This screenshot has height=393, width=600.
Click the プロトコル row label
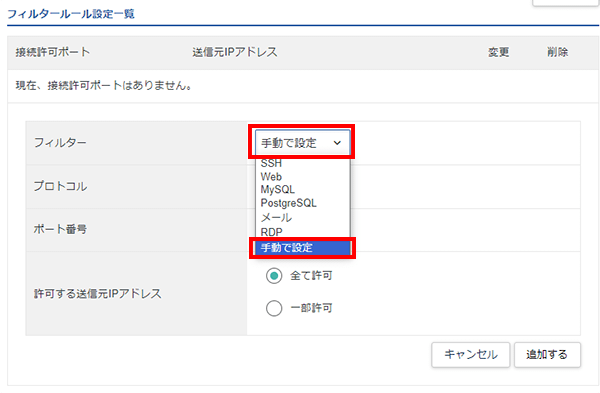[x=60, y=186]
